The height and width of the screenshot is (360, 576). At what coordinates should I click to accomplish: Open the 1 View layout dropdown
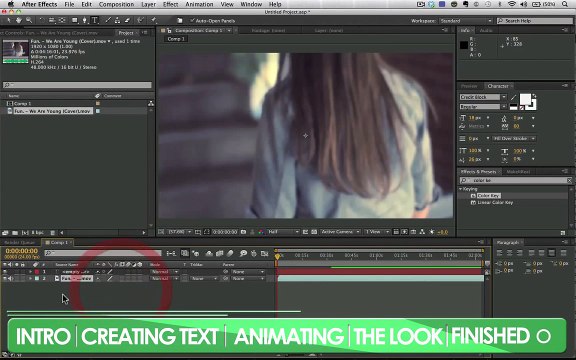377,232
